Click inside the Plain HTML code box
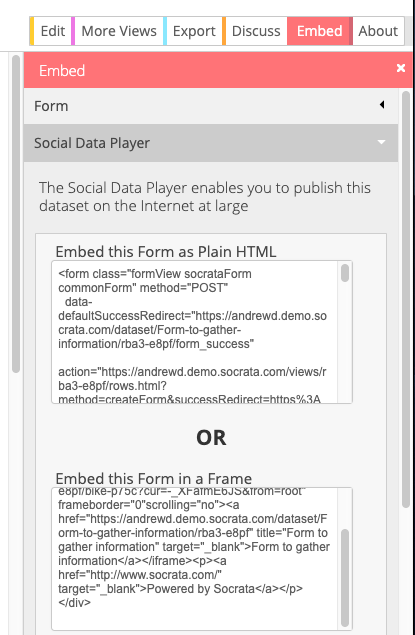The image size is (415, 635). pos(196,332)
